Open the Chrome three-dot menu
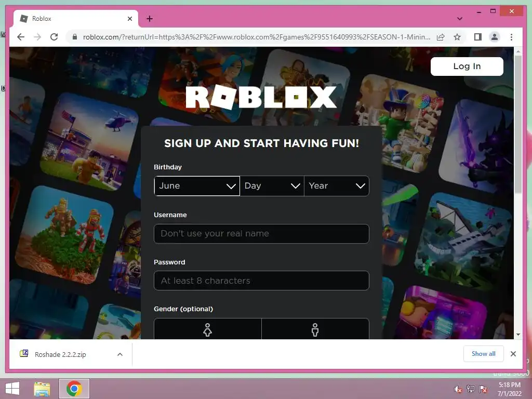This screenshot has width=532, height=399. 511,37
